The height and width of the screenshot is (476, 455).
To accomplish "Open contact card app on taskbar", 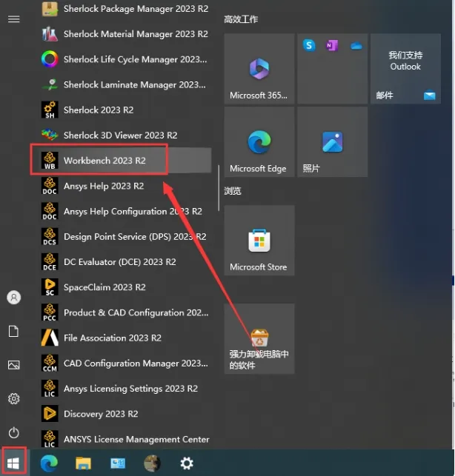I will pos(118,463).
